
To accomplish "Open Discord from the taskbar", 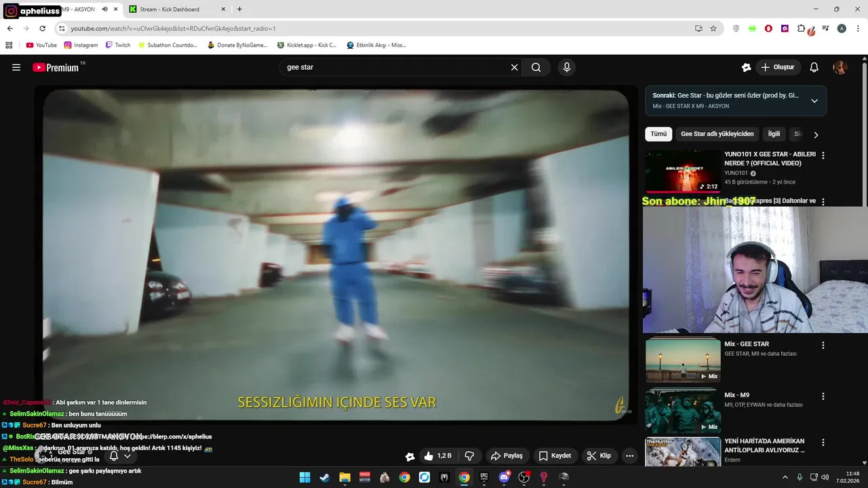I will point(504,477).
